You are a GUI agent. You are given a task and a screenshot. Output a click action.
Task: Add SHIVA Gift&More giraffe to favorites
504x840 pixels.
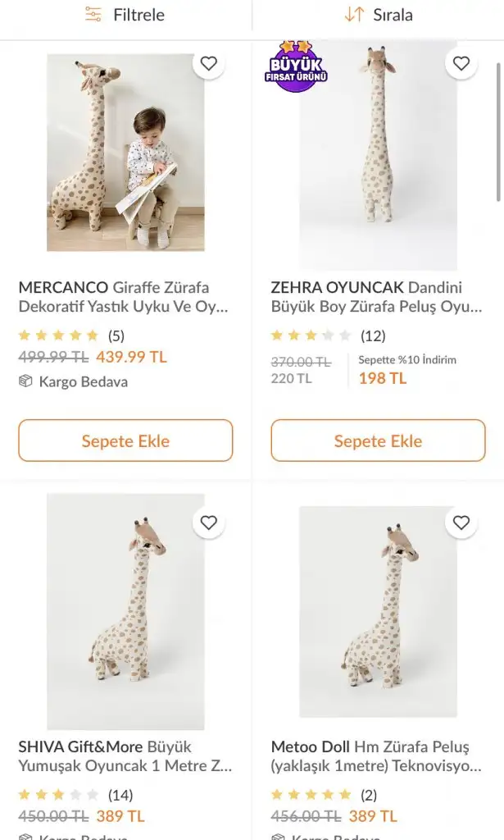209,523
